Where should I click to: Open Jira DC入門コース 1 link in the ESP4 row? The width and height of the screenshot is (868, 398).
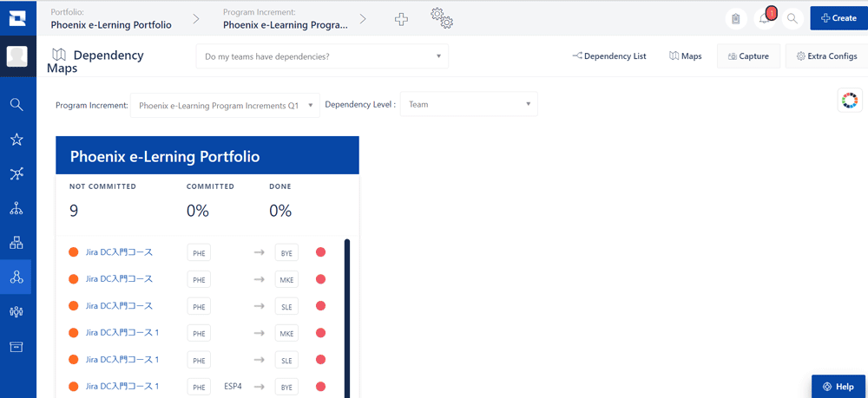(122, 386)
